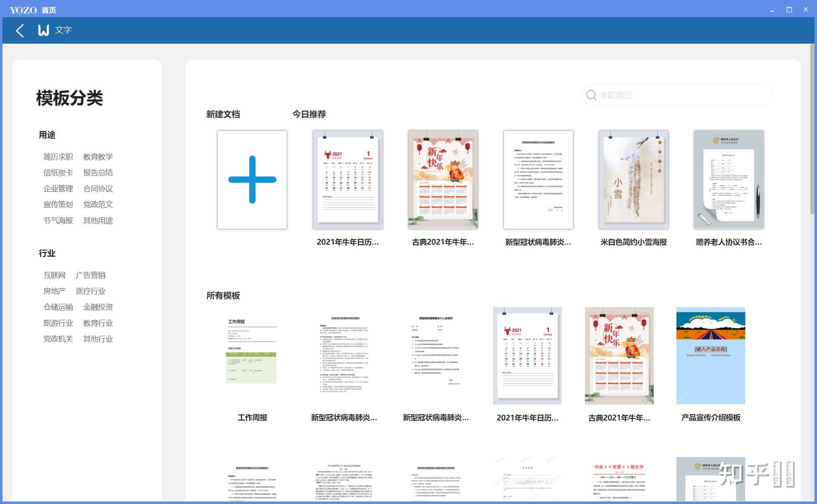
Task: Open the 工作周报 template thumbnail
Action: tap(252, 356)
